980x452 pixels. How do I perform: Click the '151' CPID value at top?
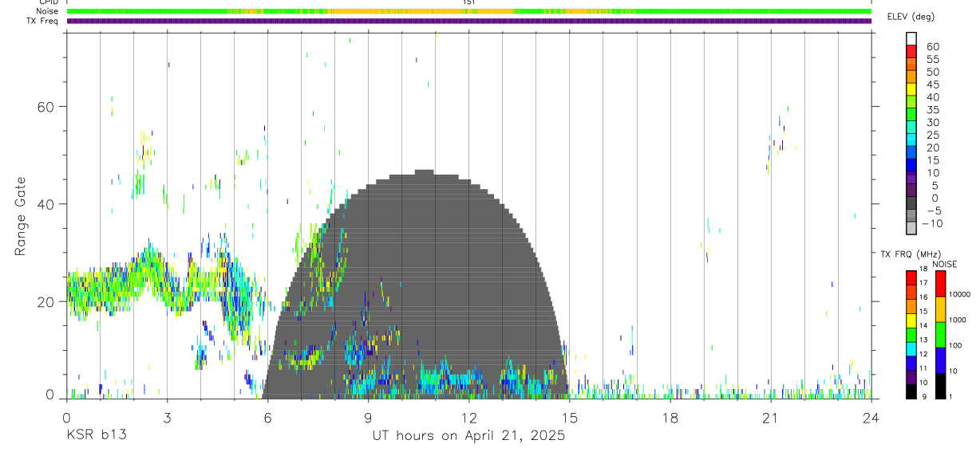[x=468, y=2]
